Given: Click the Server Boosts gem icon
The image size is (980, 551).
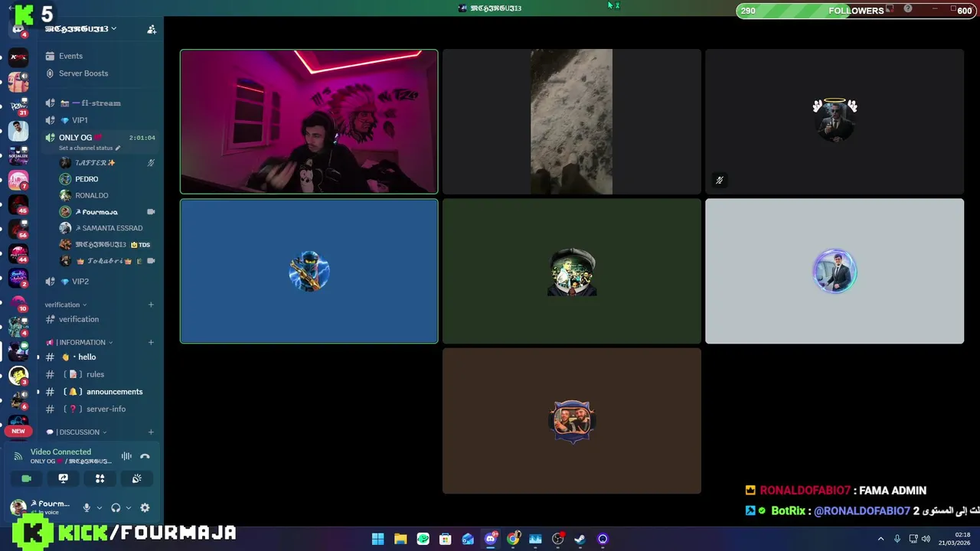Looking at the screenshot, I should [x=51, y=73].
